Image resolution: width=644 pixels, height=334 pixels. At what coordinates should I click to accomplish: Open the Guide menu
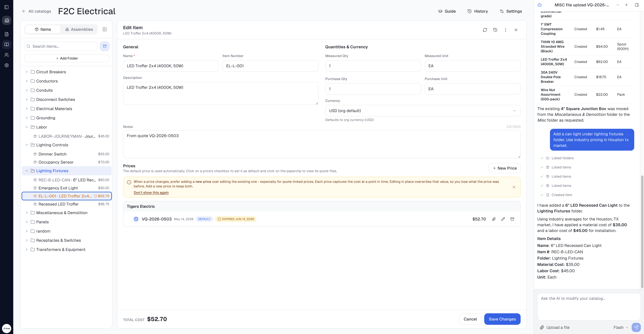coord(447,11)
